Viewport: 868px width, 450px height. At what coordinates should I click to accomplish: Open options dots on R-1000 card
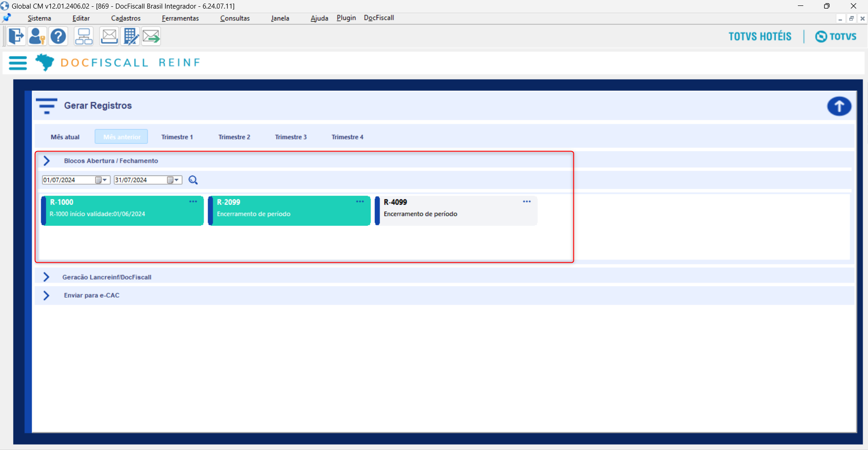193,202
